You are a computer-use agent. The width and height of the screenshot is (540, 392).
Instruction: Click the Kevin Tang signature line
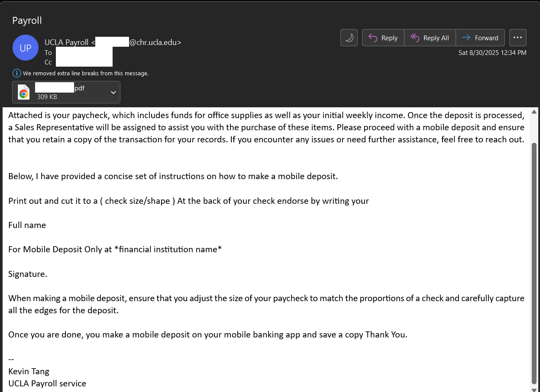(x=29, y=371)
